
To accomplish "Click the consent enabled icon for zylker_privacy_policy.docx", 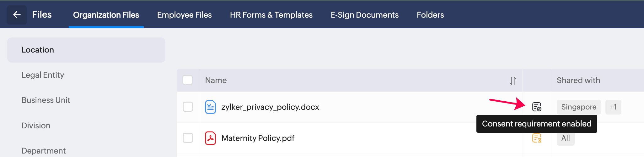I will (x=537, y=107).
